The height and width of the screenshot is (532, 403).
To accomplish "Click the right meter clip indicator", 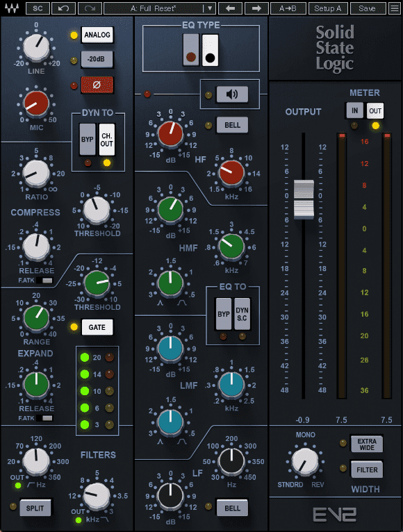I will coord(387,135).
